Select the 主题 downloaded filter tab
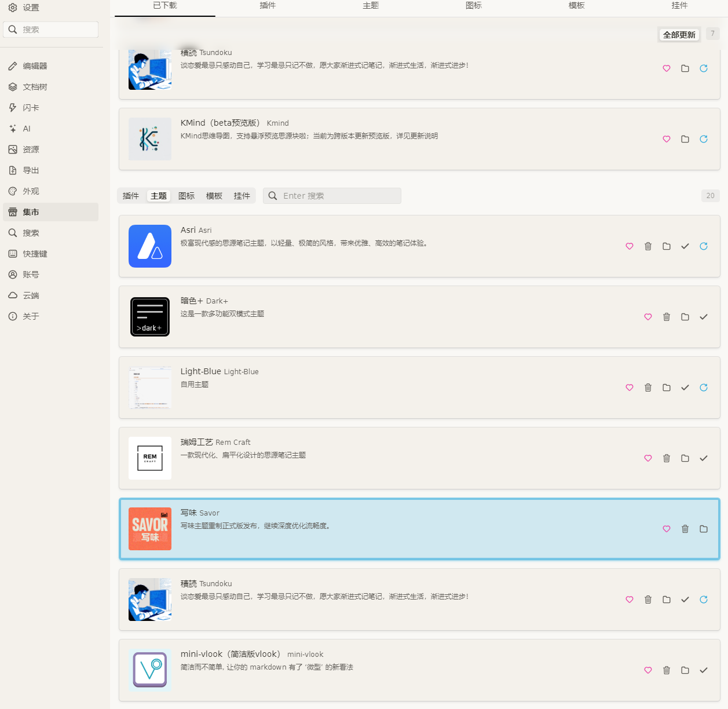 pyautogui.click(x=159, y=196)
